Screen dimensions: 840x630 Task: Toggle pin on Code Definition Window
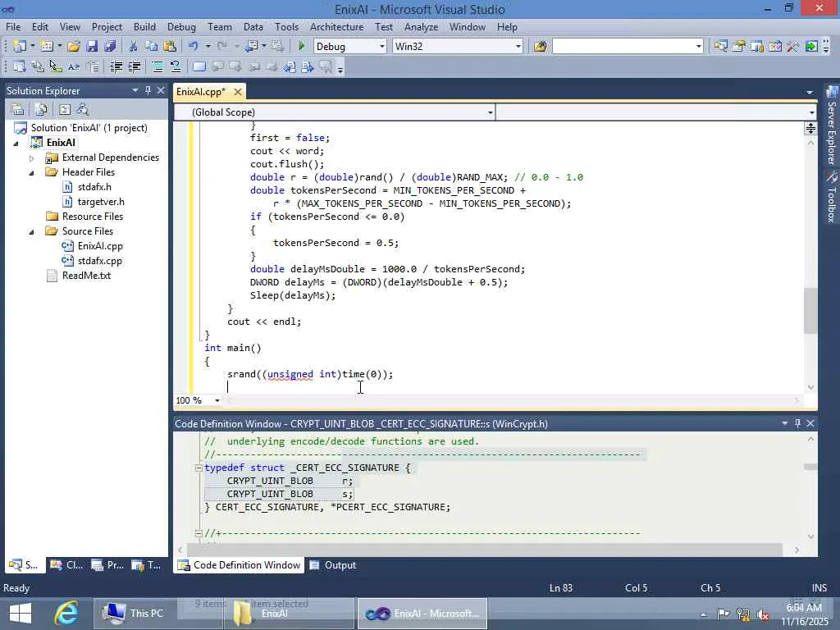click(x=797, y=423)
